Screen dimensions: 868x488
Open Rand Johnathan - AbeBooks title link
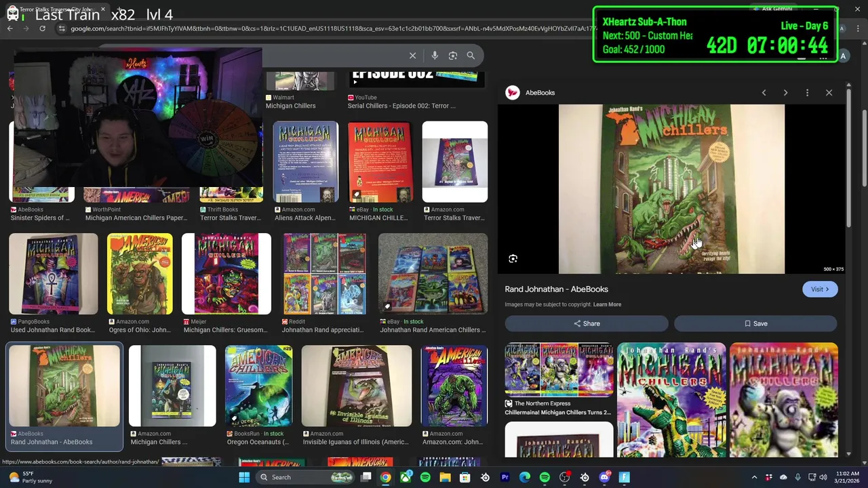(556, 289)
